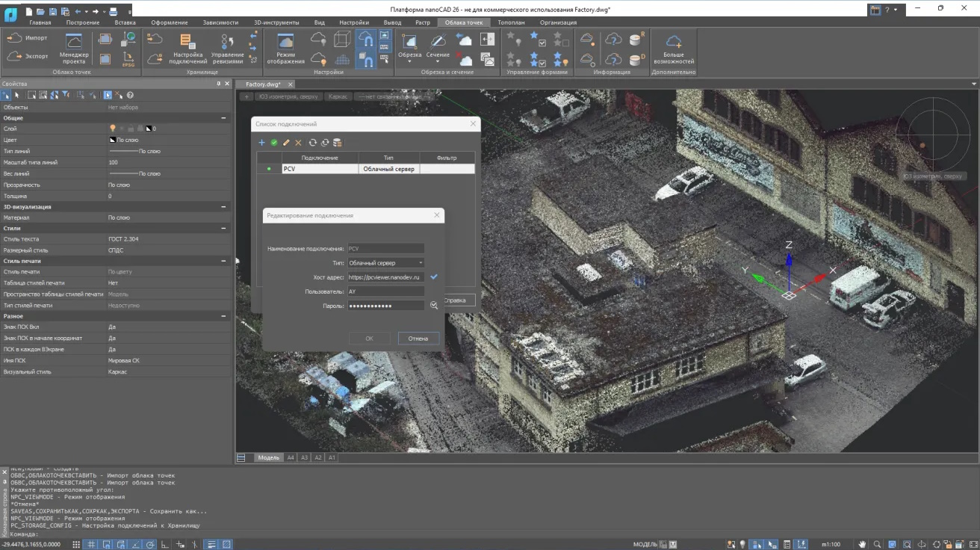The image size is (980, 550).
Task: Click the Стиль текста ГОСТ 2.304 value
Action: pyautogui.click(x=123, y=239)
